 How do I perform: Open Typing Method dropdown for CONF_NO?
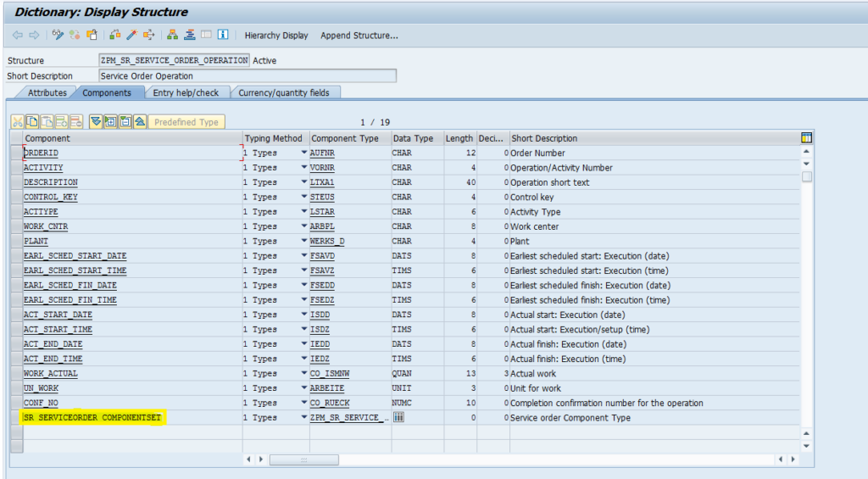click(304, 403)
